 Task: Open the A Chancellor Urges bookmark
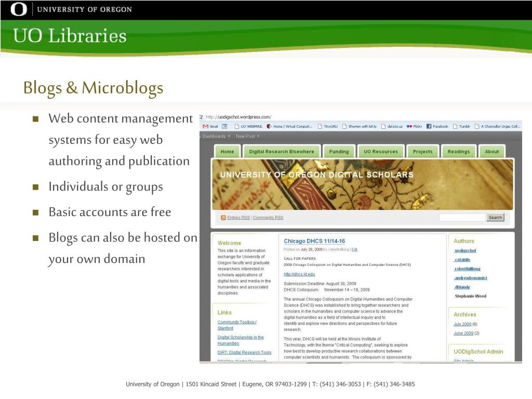(497, 127)
